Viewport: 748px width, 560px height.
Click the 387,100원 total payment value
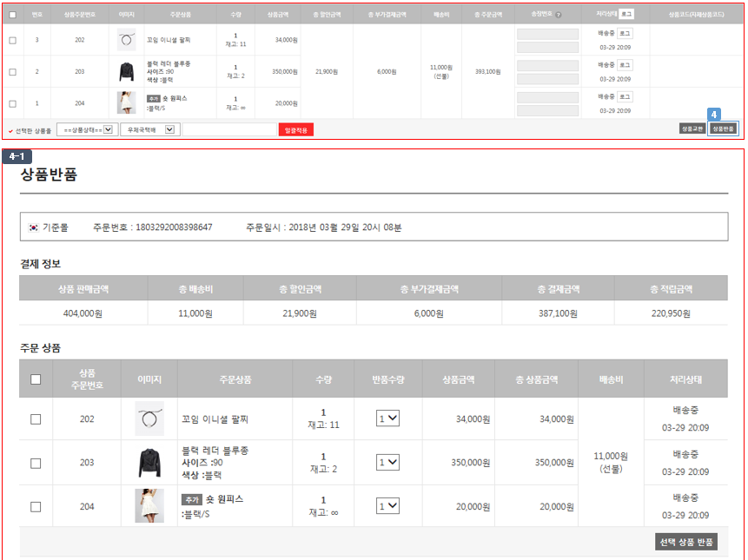(558, 313)
